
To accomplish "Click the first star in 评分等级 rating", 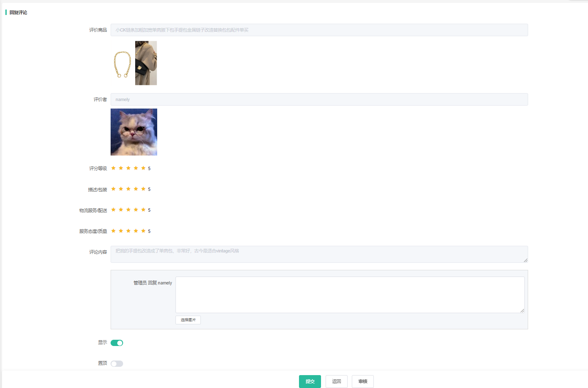I will pyautogui.click(x=114, y=168).
